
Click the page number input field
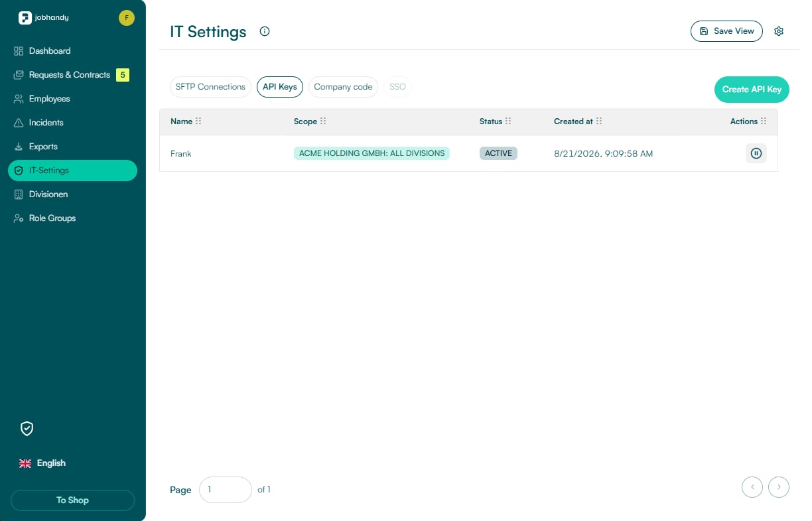click(226, 490)
